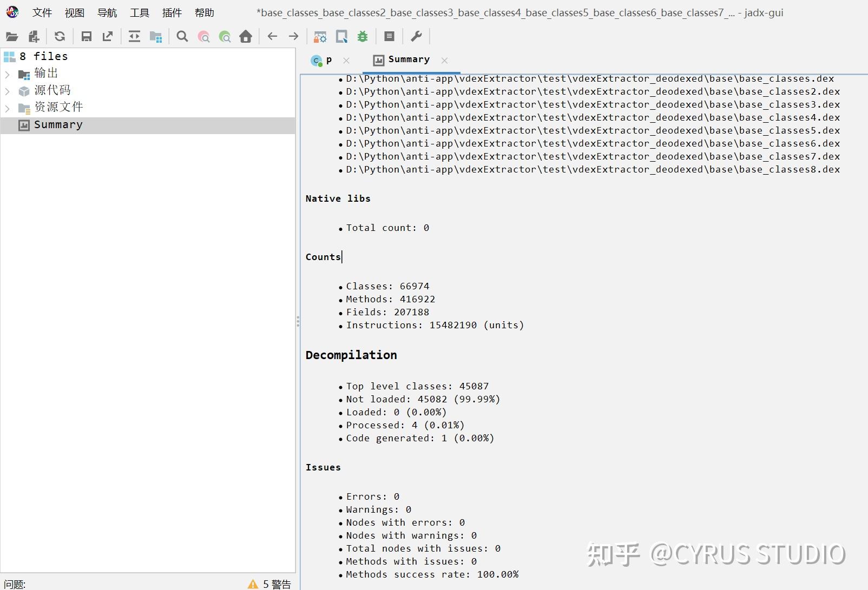
Task: Toggle flatten packages view
Action: [x=156, y=36]
